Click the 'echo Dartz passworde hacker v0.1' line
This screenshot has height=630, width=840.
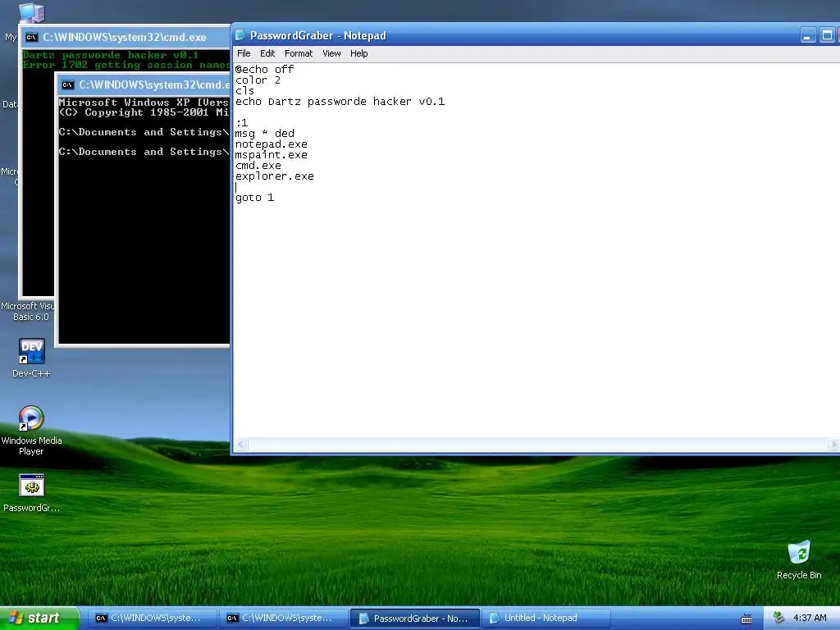(340, 102)
